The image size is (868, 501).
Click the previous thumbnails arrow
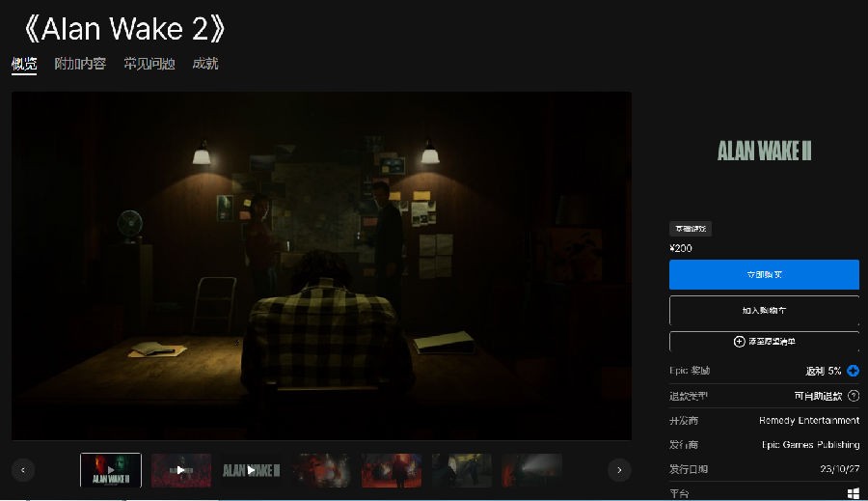[23, 470]
